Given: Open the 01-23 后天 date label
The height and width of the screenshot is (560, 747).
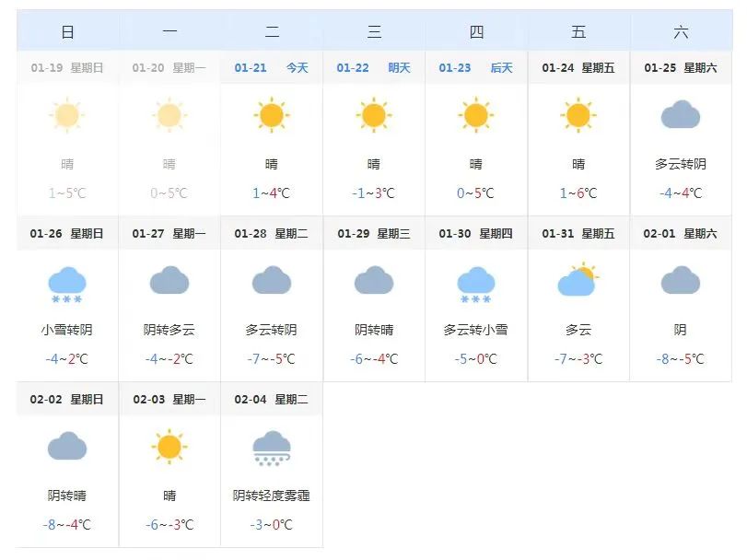Looking at the screenshot, I should pyautogui.click(x=475, y=67).
